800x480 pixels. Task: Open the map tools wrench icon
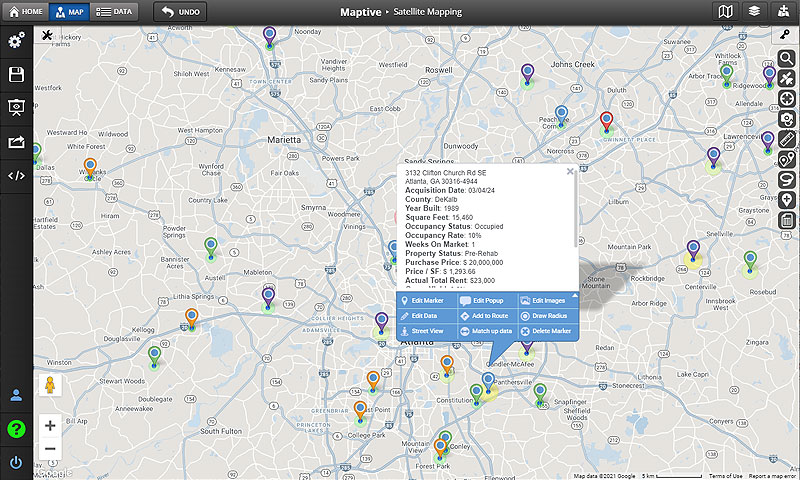click(x=47, y=35)
